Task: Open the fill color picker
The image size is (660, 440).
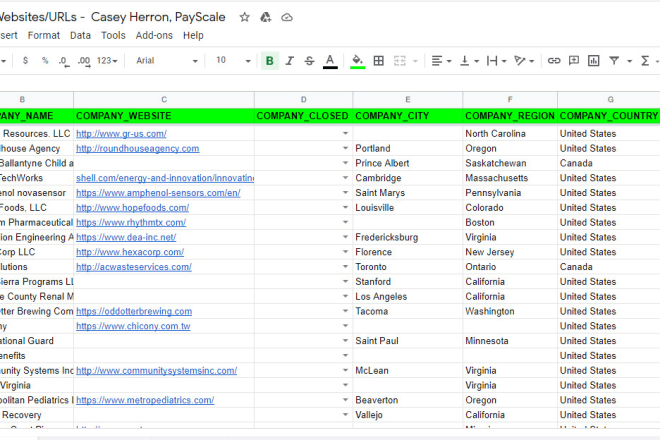Action: pos(357,61)
